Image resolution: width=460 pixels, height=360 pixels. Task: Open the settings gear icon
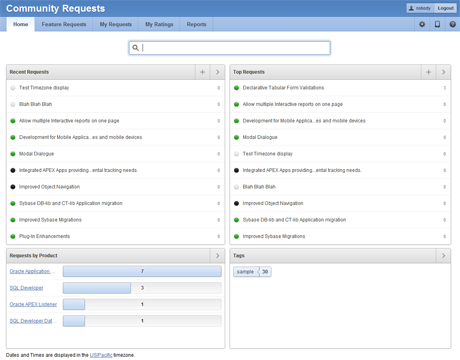(422, 24)
